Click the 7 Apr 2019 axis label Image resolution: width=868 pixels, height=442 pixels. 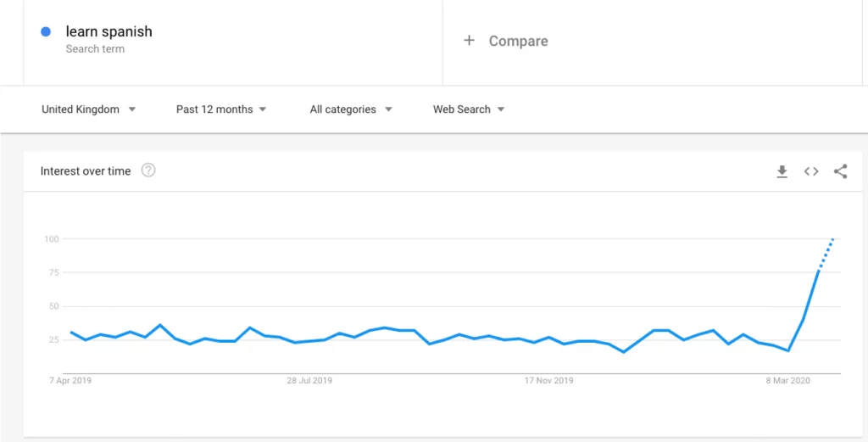tap(70, 381)
